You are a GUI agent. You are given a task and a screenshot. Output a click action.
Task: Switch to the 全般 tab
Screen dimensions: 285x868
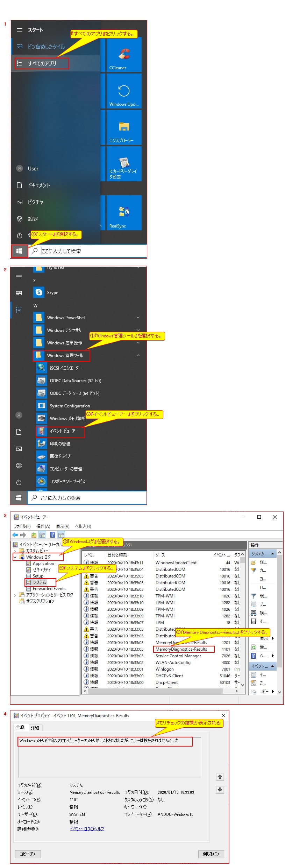21,727
